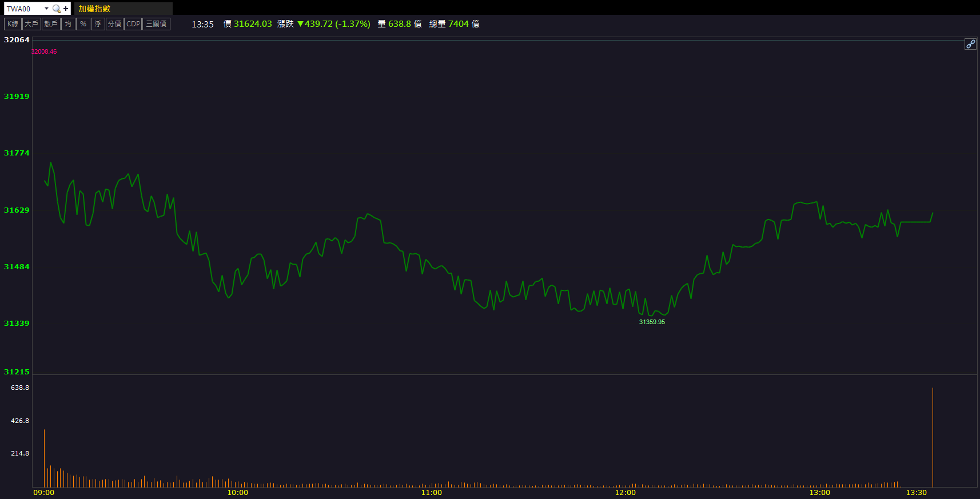Click the magnifier search icon
Viewport: 980px width, 499px height.
tap(56, 9)
